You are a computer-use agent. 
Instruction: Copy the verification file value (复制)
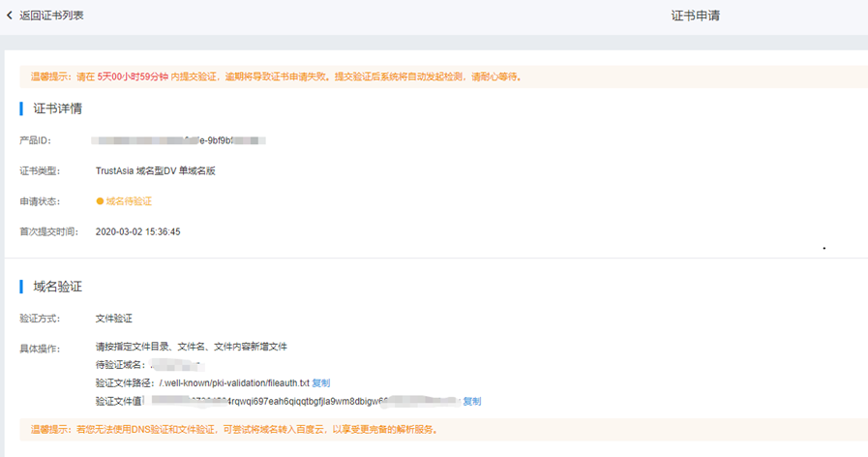tap(471, 401)
